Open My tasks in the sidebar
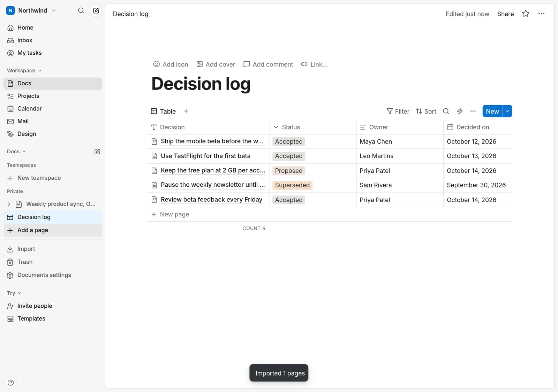The image size is (558, 392). click(x=53, y=53)
